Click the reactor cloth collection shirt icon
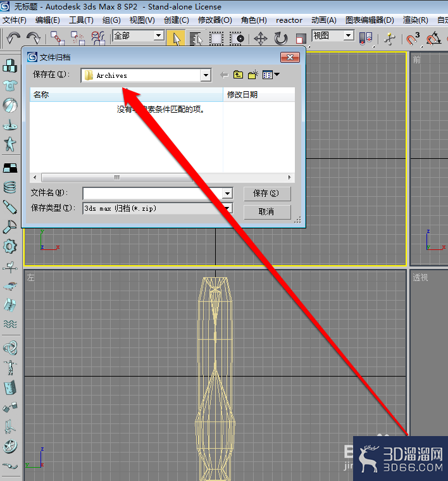The width and height of the screenshot is (448, 481). [x=10, y=85]
